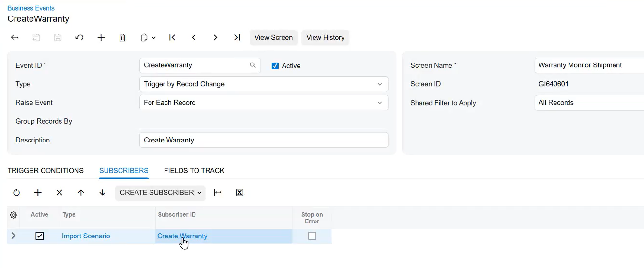Image resolution: width=644 pixels, height=268 pixels.
Task: Move the subscriber row down
Action: (102, 193)
